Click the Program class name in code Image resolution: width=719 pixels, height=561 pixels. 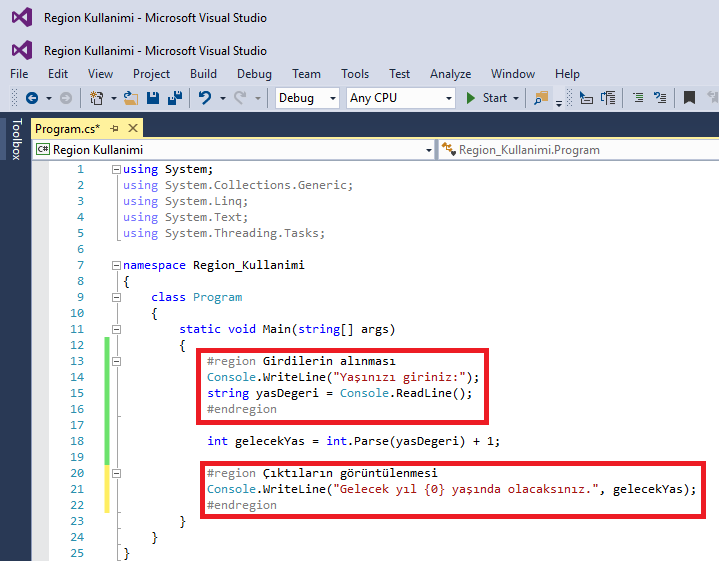click(x=217, y=297)
